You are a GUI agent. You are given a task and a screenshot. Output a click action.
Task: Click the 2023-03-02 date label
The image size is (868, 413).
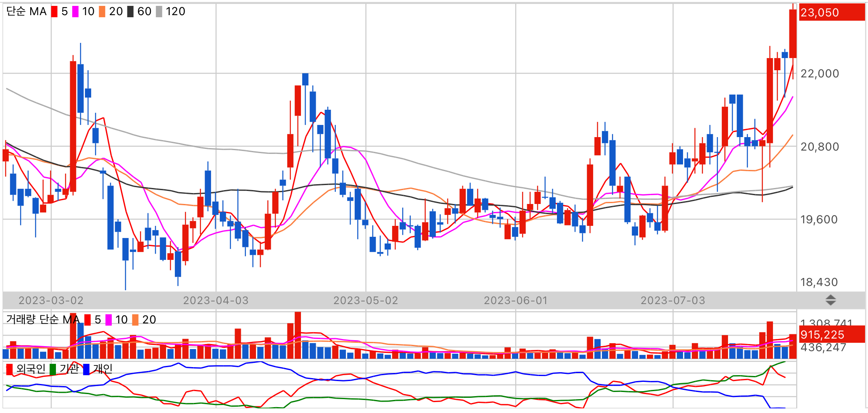[x=51, y=300]
